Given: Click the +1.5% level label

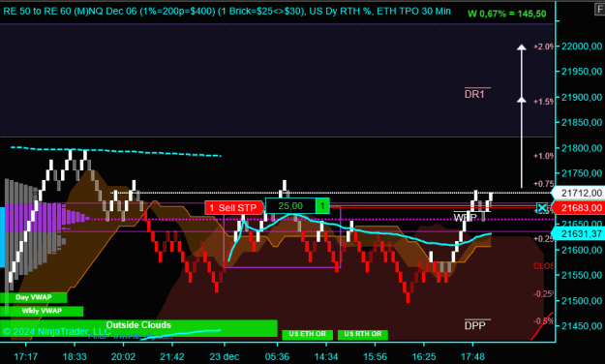Looking at the screenshot, I should [x=544, y=101].
